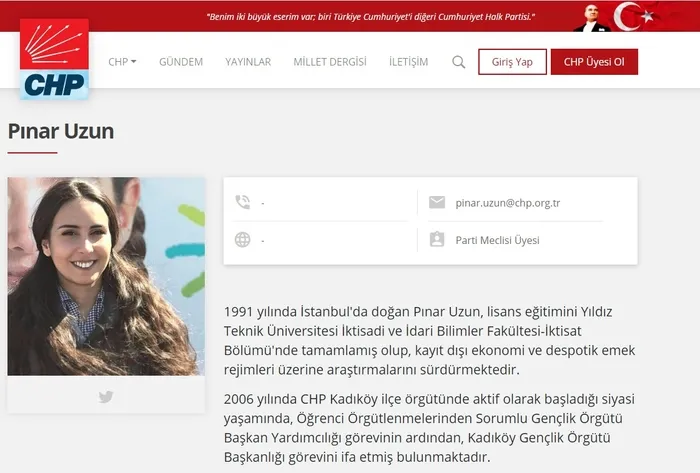
Task: Click the CHP logo in header
Action: pyautogui.click(x=54, y=59)
